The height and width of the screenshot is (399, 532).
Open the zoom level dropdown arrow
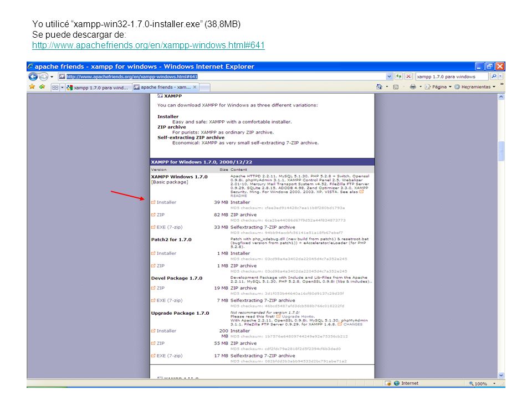point(494,383)
